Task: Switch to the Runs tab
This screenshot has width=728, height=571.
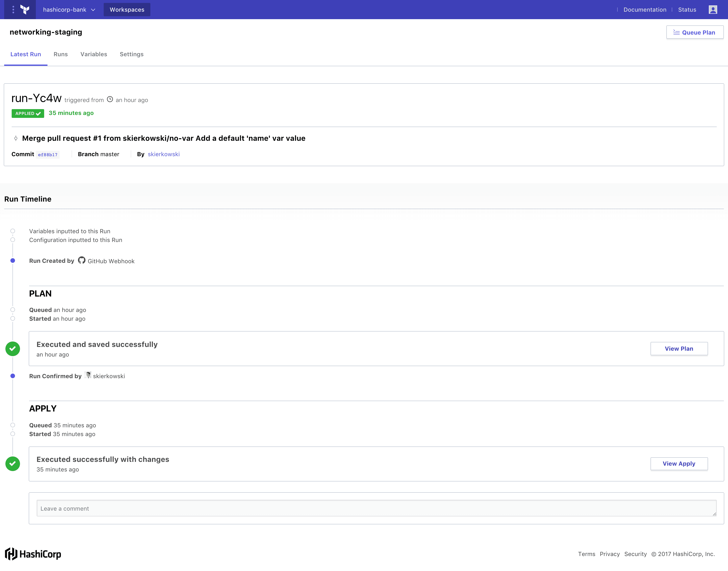Action: 61,54
